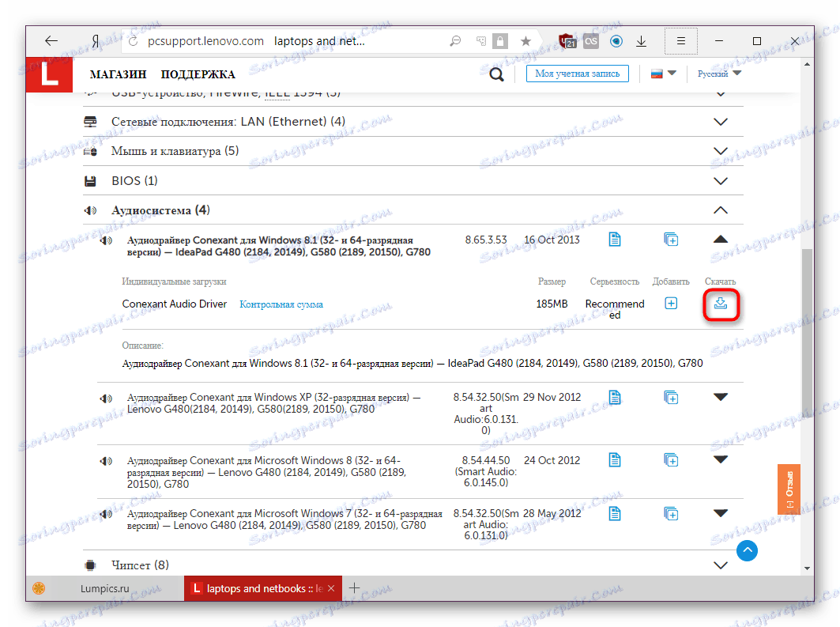Expand the Windows XP Conexant driver row

click(721, 397)
